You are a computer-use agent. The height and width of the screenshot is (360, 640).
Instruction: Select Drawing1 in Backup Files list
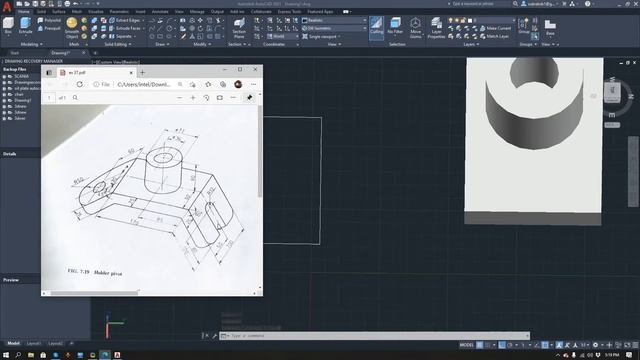(22, 100)
